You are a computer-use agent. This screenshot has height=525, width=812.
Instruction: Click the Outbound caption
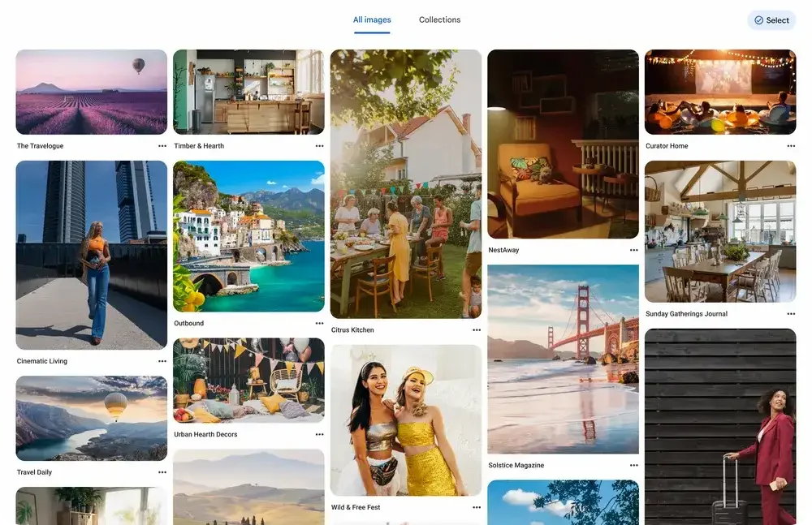188,323
